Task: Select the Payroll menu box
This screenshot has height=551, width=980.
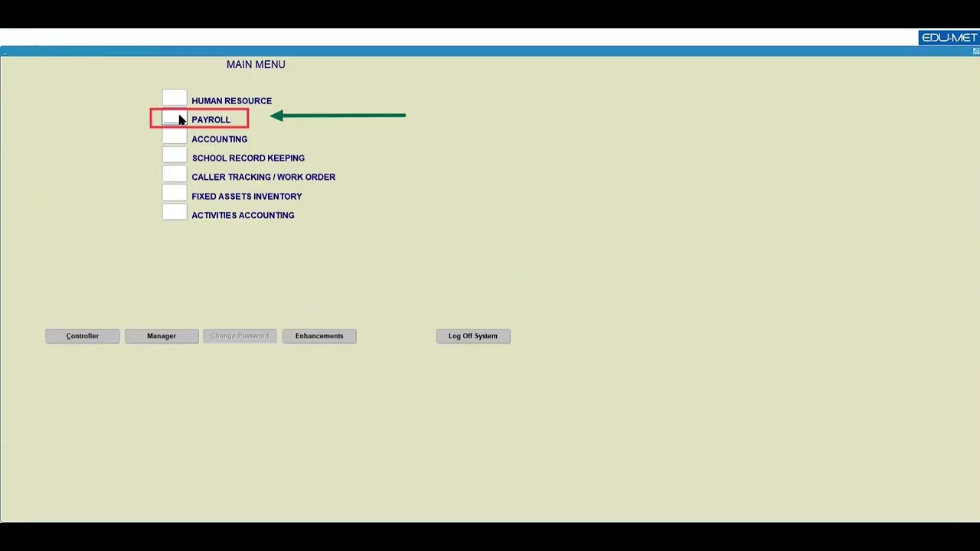Action: click(x=175, y=118)
